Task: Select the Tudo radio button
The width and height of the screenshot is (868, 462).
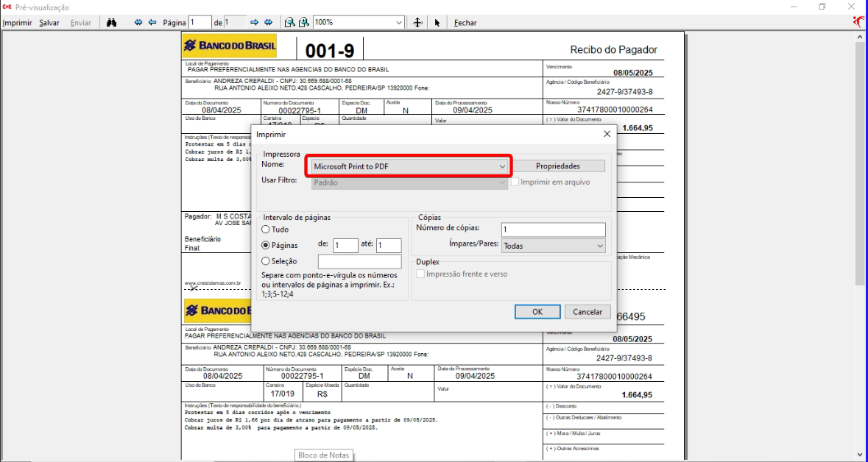Action: (266, 230)
